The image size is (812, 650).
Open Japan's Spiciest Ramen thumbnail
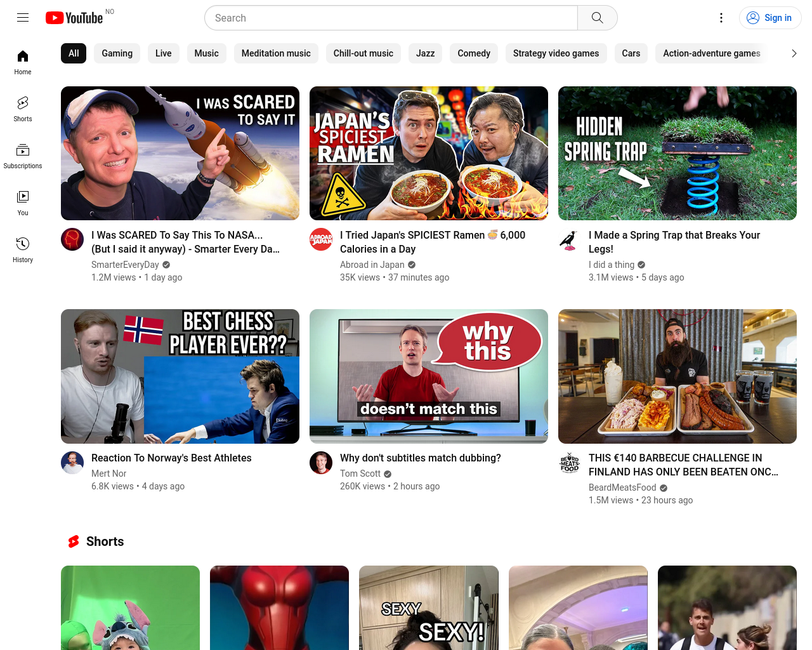point(429,153)
